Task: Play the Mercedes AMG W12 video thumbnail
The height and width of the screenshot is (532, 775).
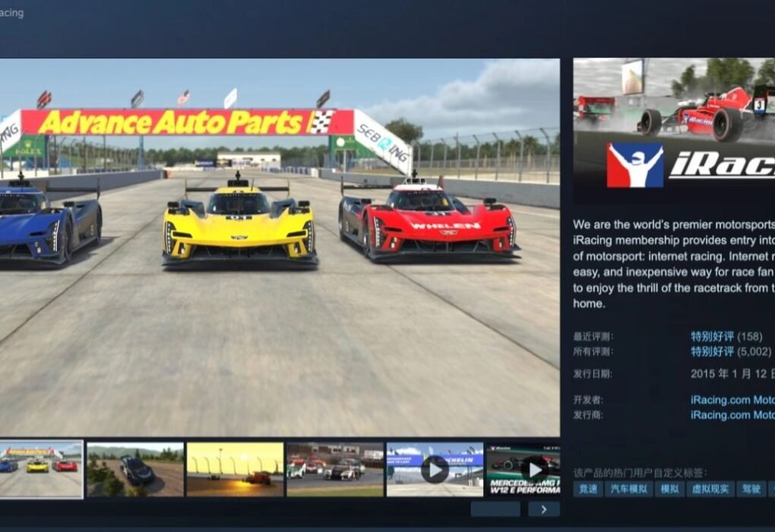Action: [x=524, y=470]
